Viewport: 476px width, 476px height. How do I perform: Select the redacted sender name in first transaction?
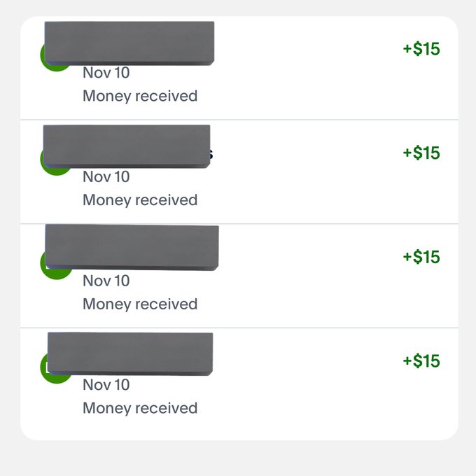129,43
